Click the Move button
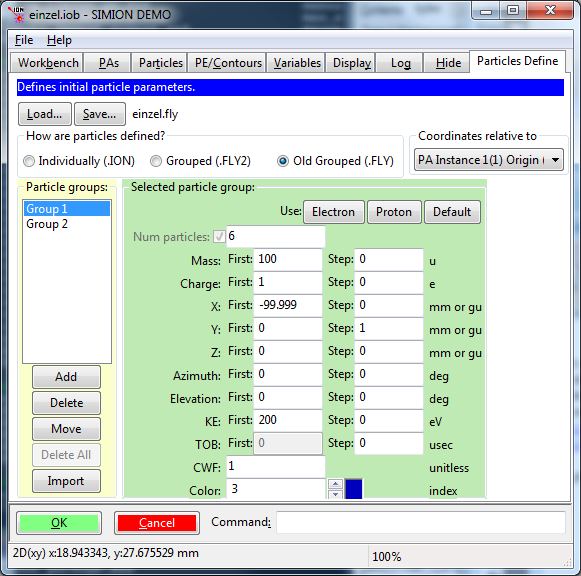 coord(66,429)
